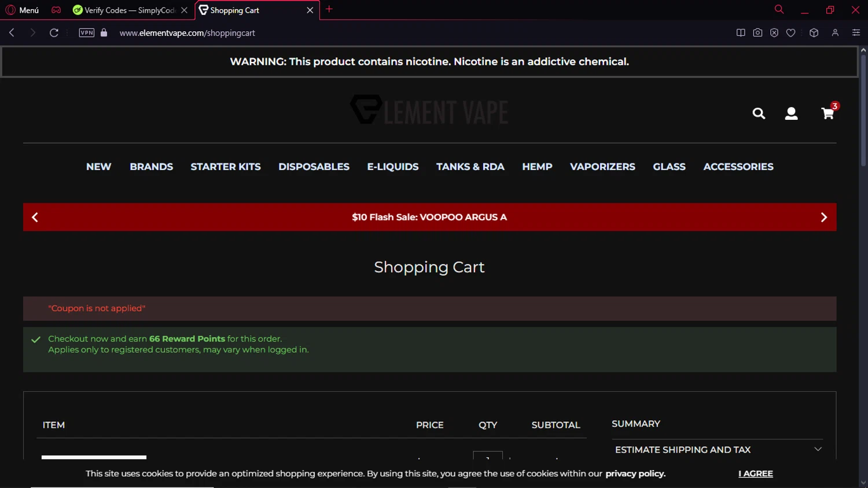Click the scrollbar down arrow
Screen dimensions: 868x488
[x=863, y=483]
